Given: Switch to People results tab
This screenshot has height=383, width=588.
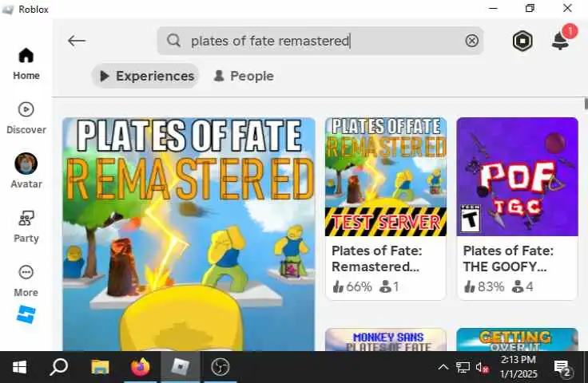Looking at the screenshot, I should click(244, 76).
